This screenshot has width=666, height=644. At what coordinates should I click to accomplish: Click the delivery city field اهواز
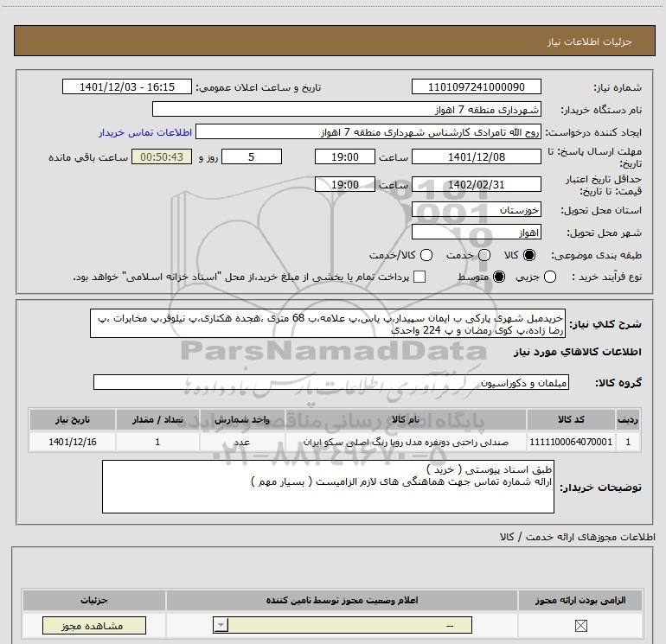pyautogui.click(x=476, y=232)
